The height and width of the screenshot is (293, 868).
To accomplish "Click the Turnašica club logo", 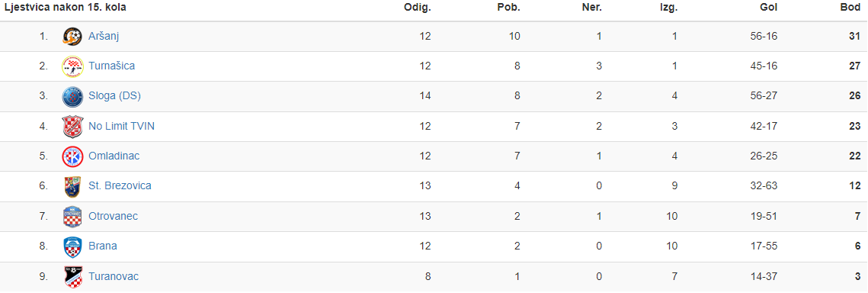I will coord(72,66).
